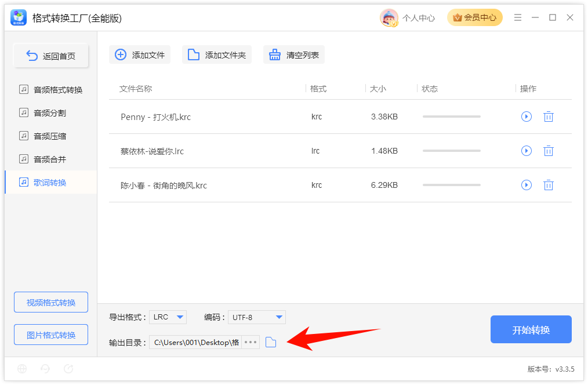Image resolution: width=588 pixels, height=385 pixels.
Task: Play icon for Penny - 打火机.krc
Action: point(527,117)
